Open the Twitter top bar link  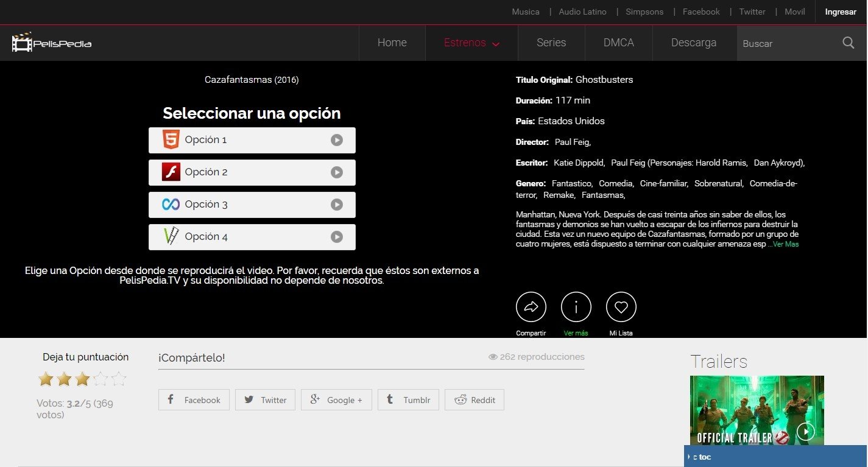click(x=752, y=12)
